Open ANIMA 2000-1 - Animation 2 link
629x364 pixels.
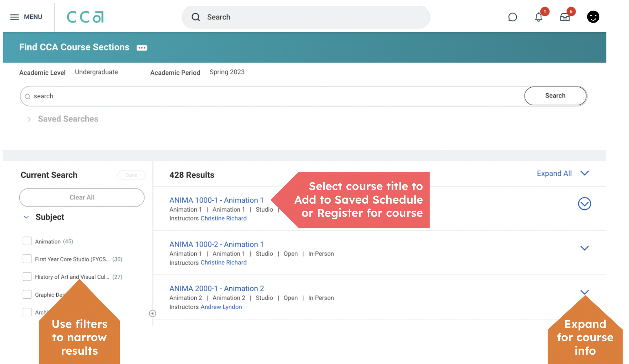[217, 288]
